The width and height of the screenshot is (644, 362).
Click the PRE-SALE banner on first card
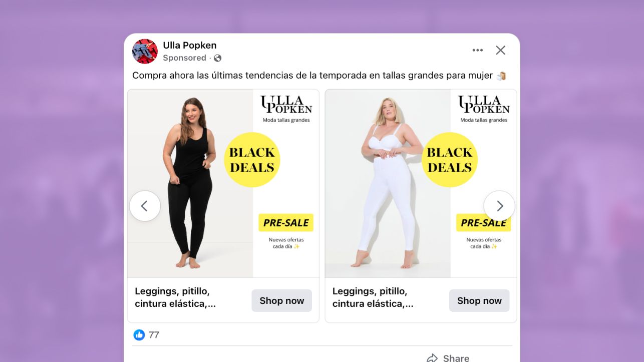(286, 223)
